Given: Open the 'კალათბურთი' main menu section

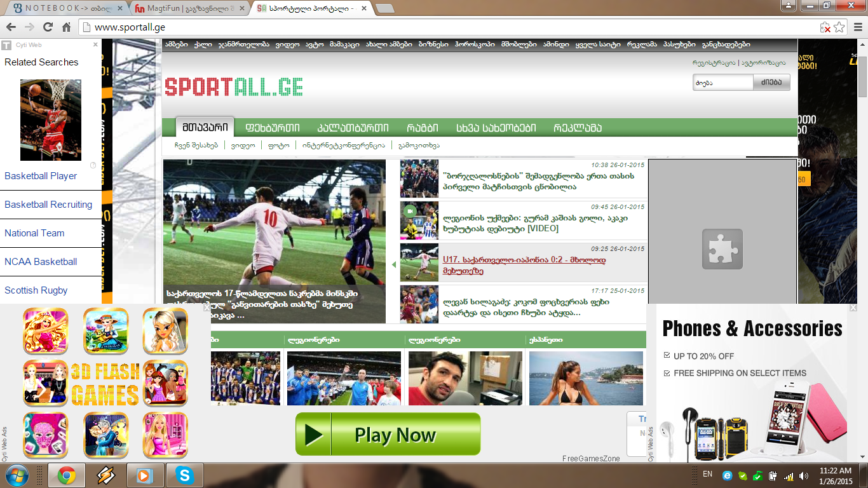Looking at the screenshot, I should [x=353, y=128].
